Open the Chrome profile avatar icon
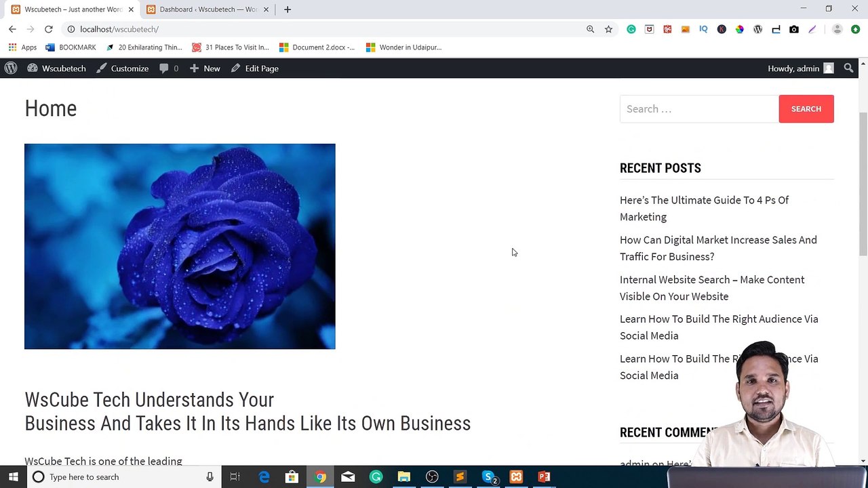 point(837,29)
